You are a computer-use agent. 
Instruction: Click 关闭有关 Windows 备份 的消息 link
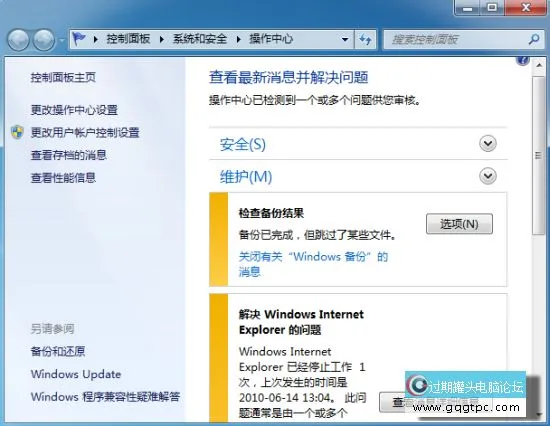[313, 264]
